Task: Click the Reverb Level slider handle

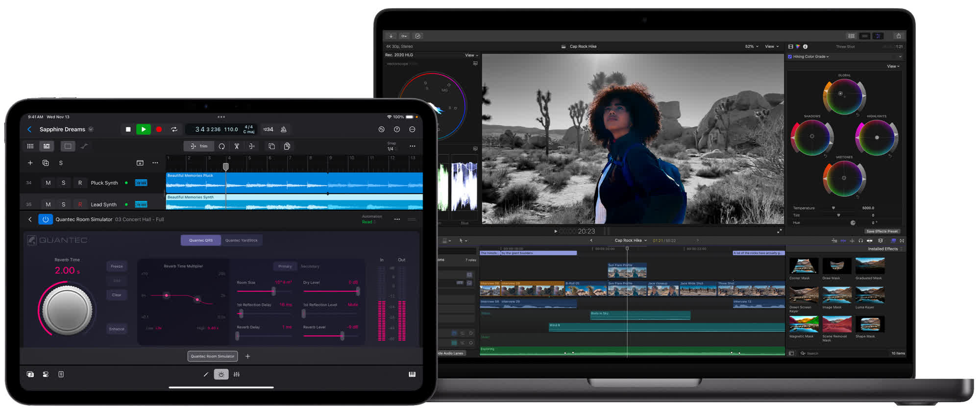Action: [342, 336]
